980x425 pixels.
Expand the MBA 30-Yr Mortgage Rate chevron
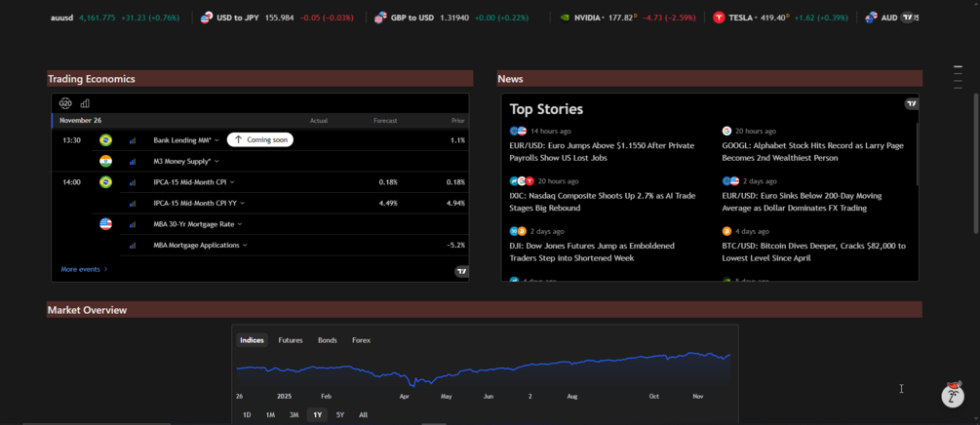pos(239,224)
